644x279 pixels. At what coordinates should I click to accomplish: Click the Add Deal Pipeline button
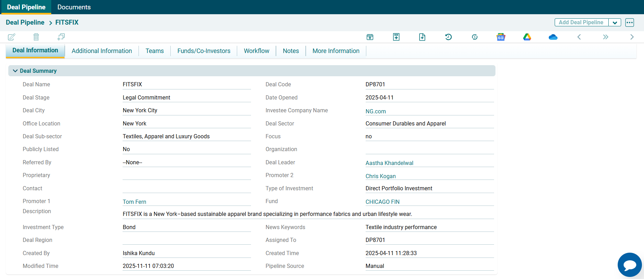[581, 23]
